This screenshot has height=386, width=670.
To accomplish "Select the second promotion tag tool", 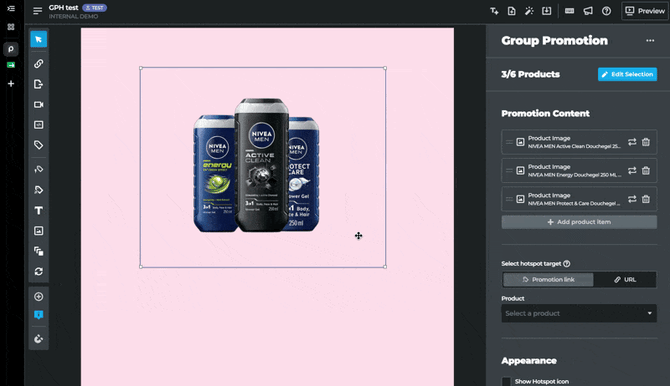I will click(38, 190).
